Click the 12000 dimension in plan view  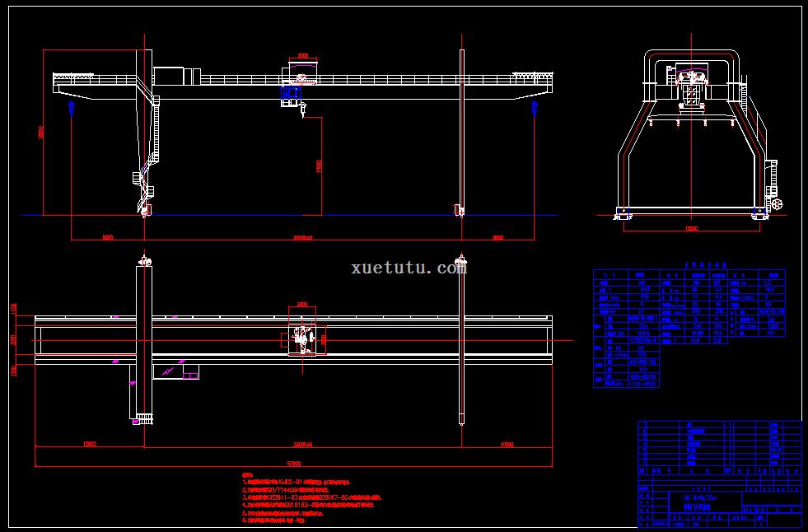(x=89, y=444)
